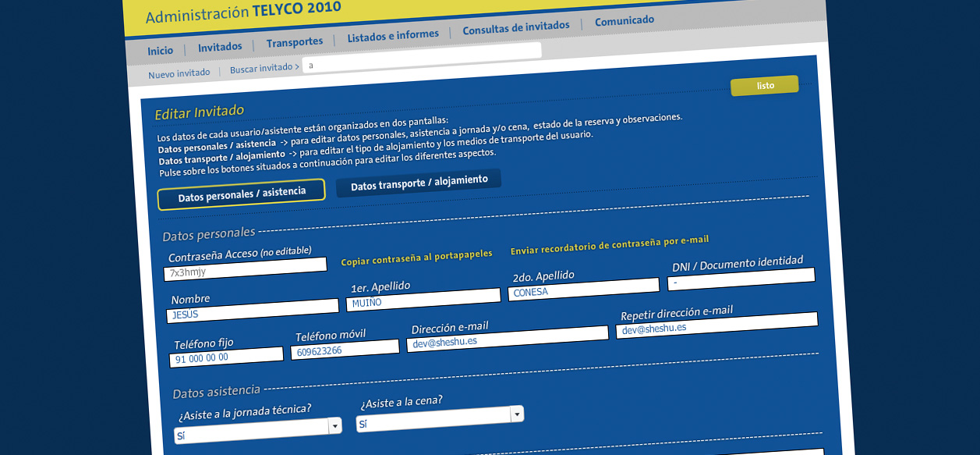This screenshot has width=980, height=455.
Task: Open Consultas de invitados menu
Action: click(x=515, y=27)
